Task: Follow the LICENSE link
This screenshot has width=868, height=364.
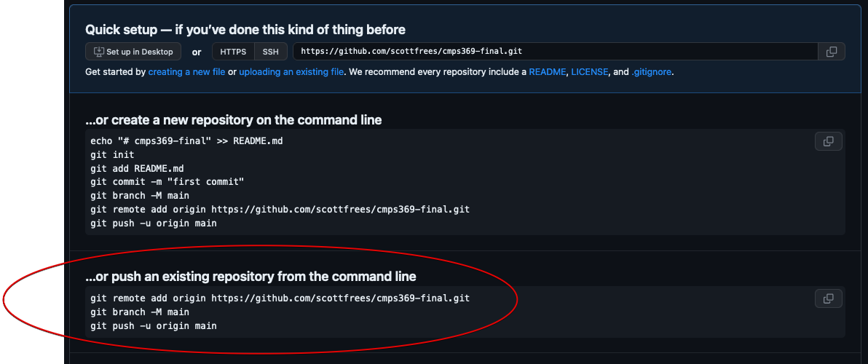Action: click(x=589, y=72)
